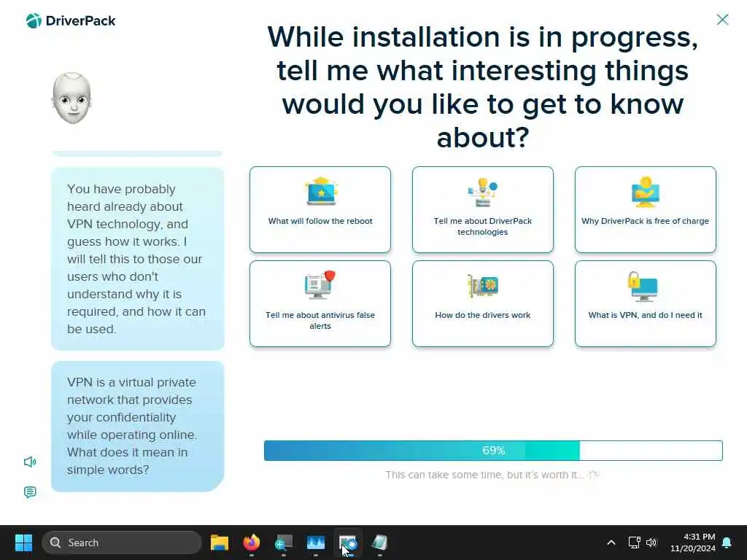
Task: Open the clock showing 4:31 PM
Action: tap(693, 542)
